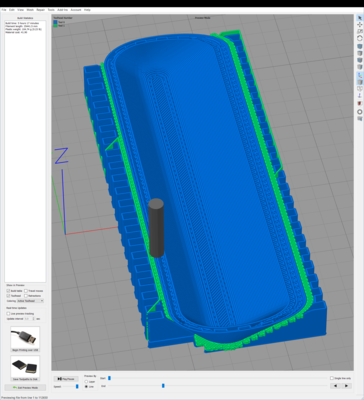Open the Account menu

click(x=76, y=10)
